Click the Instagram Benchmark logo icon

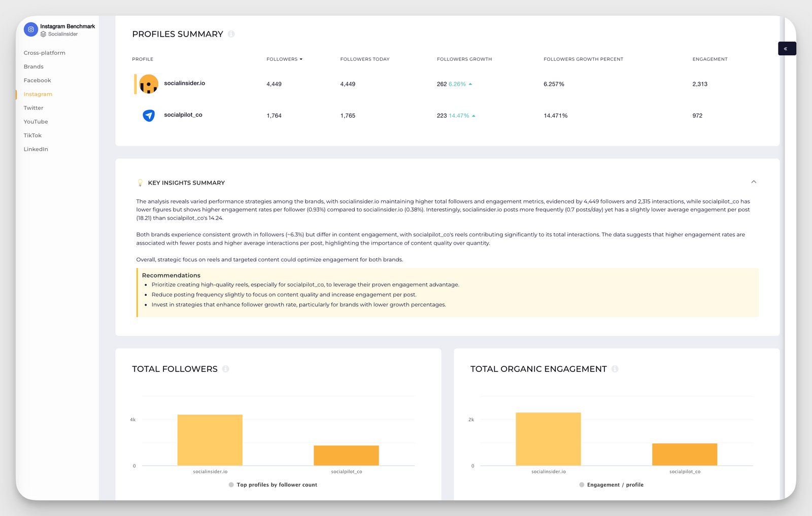click(x=30, y=29)
